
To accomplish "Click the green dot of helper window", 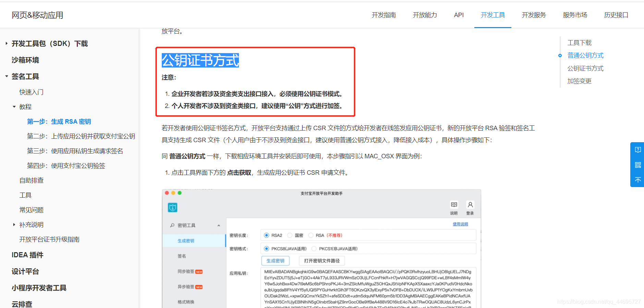I will coord(180,193).
